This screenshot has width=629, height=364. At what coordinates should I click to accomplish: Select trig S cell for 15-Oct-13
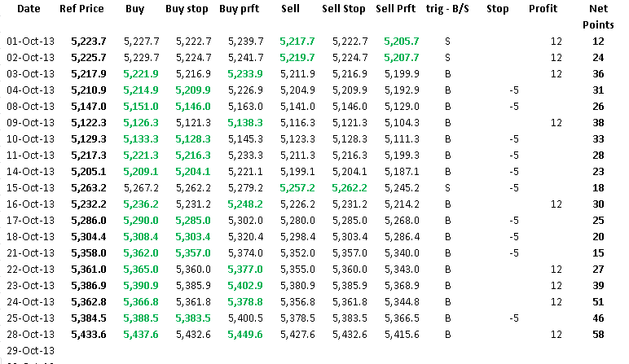(447, 188)
